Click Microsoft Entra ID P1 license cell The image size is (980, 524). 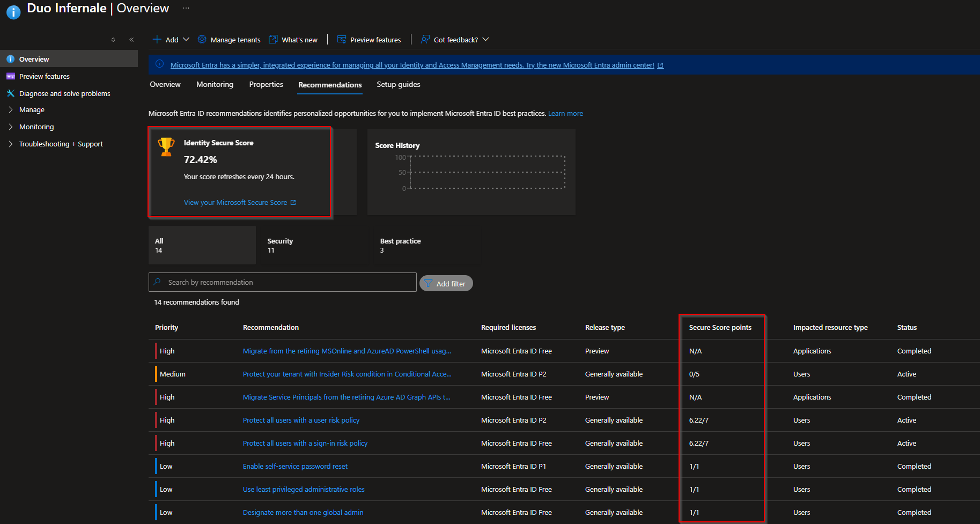513,466
